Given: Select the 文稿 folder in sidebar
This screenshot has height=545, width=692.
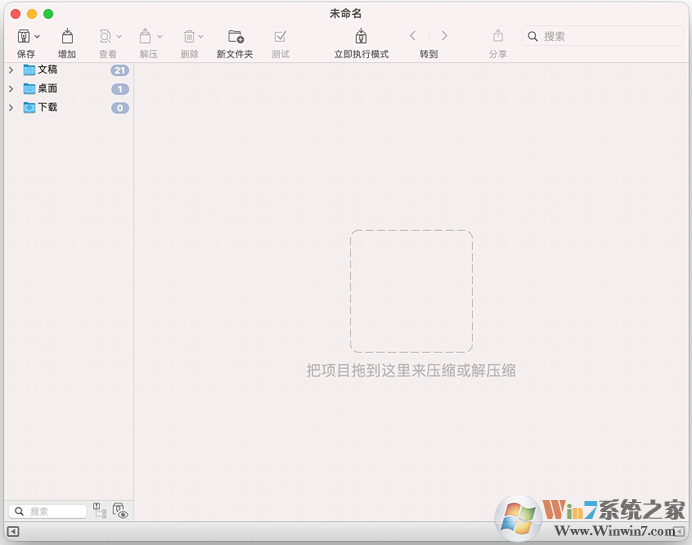Looking at the screenshot, I should (68, 70).
